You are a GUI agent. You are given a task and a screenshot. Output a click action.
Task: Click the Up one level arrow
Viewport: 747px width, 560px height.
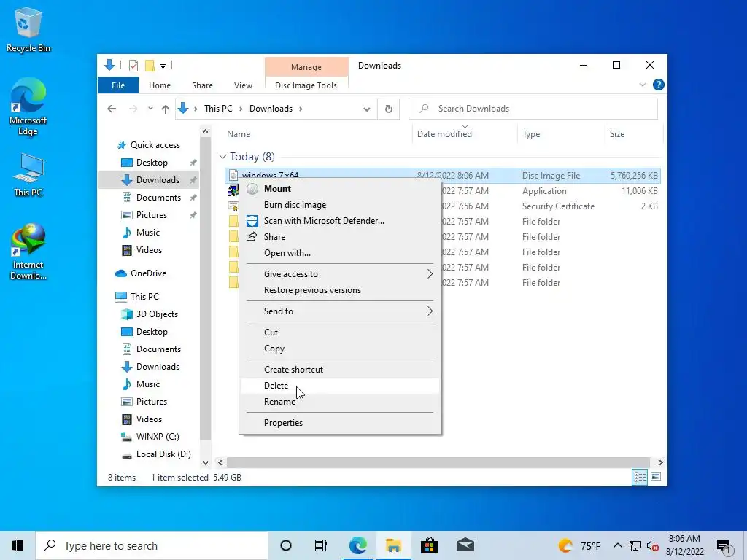pyautogui.click(x=166, y=109)
